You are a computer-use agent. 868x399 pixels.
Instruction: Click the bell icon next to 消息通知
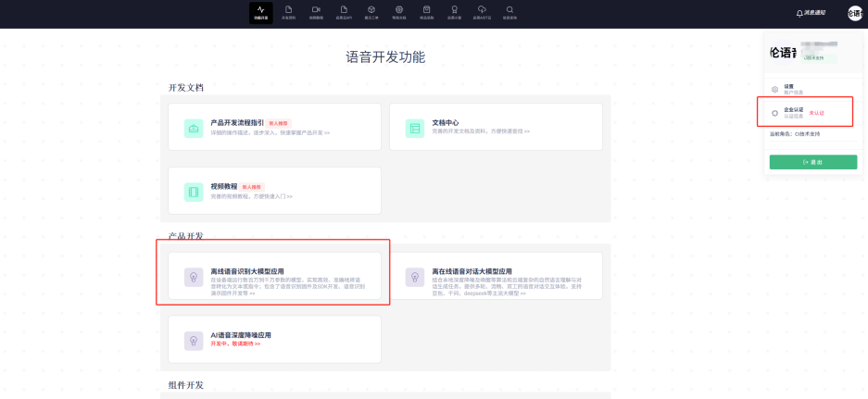tap(799, 13)
